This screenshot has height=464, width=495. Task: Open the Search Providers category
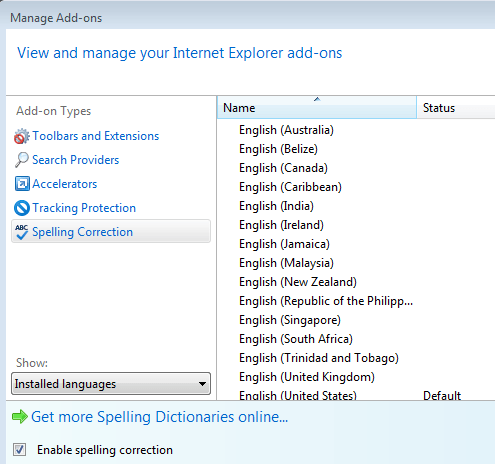(76, 160)
